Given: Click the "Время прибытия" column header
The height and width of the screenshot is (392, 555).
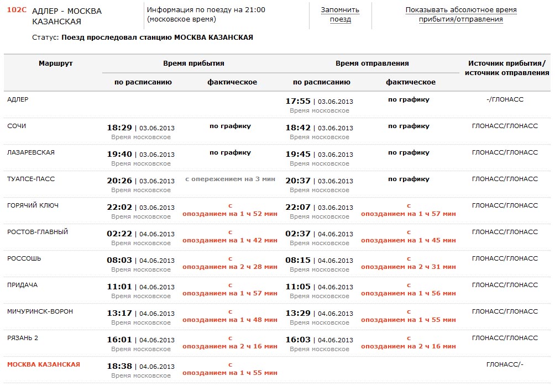Looking at the screenshot, I should [x=193, y=63].
